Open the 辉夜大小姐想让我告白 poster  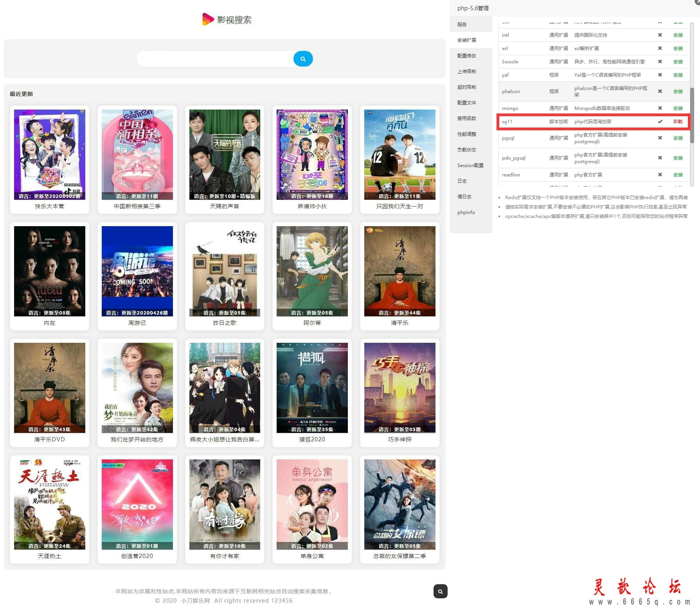tap(225, 388)
